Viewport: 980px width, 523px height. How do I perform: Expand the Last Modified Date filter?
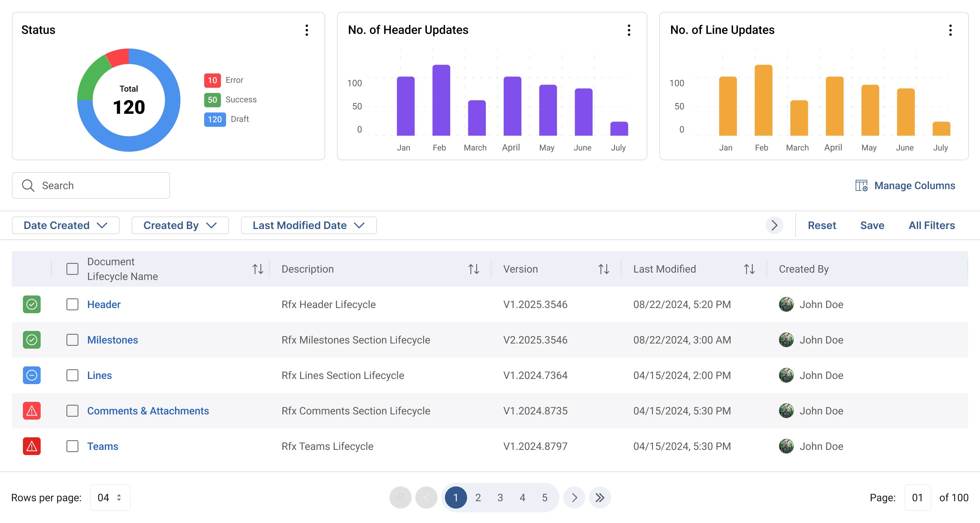point(309,225)
